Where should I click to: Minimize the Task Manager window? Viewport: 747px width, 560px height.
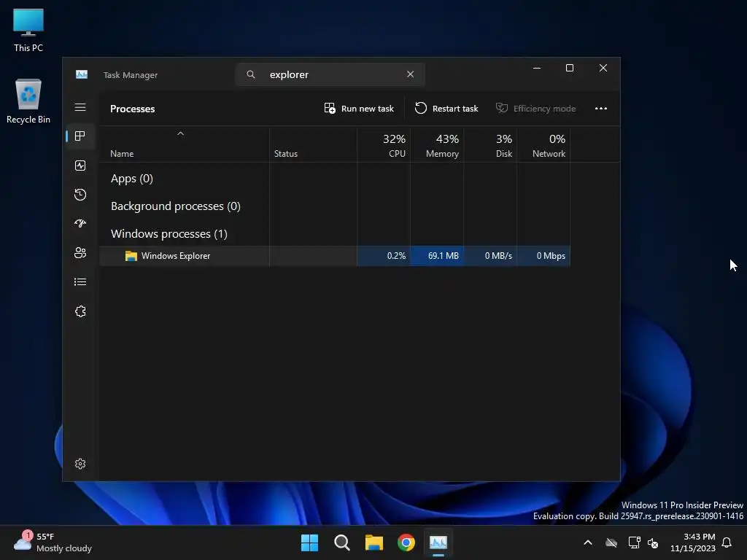536,68
